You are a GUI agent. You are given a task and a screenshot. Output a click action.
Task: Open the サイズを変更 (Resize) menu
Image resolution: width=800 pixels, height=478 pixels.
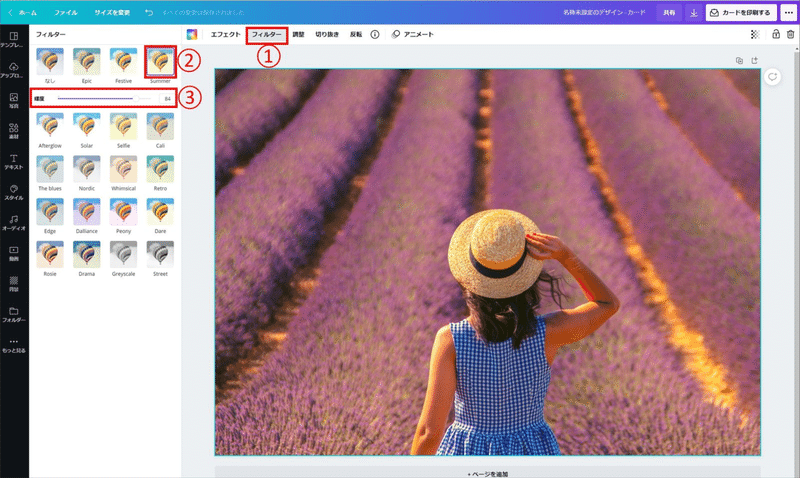(x=112, y=13)
